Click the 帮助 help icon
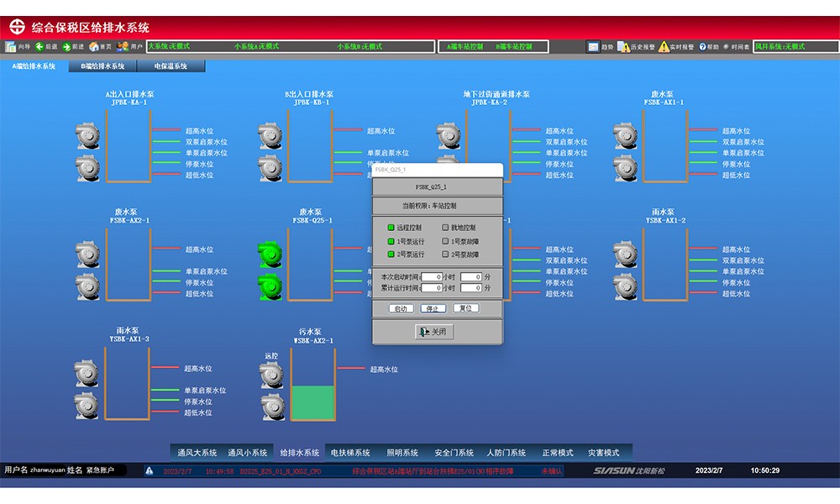 pos(703,47)
